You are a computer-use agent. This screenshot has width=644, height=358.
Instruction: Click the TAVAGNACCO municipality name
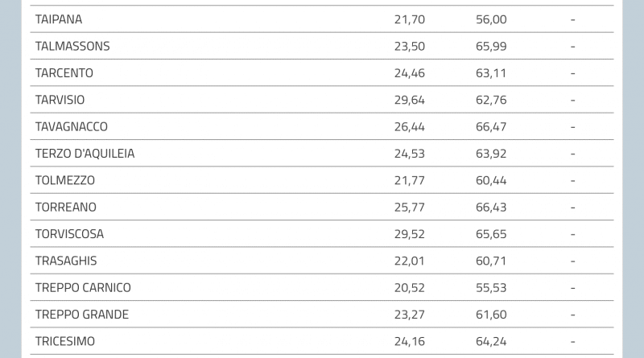tap(72, 127)
